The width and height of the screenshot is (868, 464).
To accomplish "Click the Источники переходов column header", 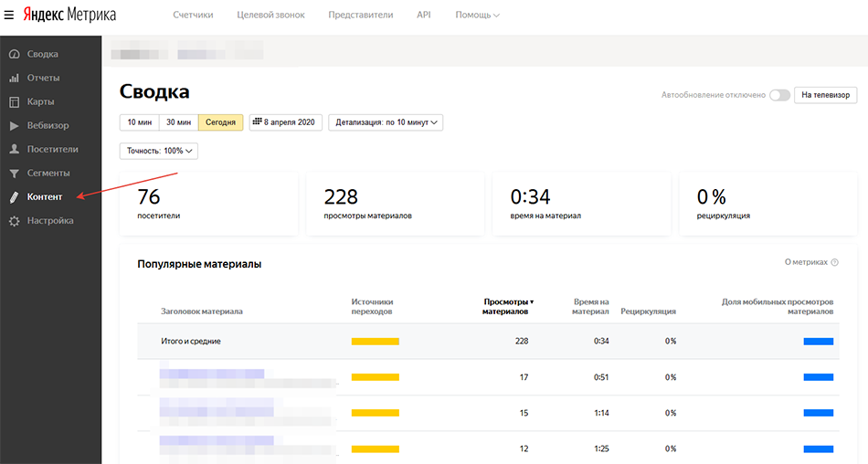I will pos(372,306).
